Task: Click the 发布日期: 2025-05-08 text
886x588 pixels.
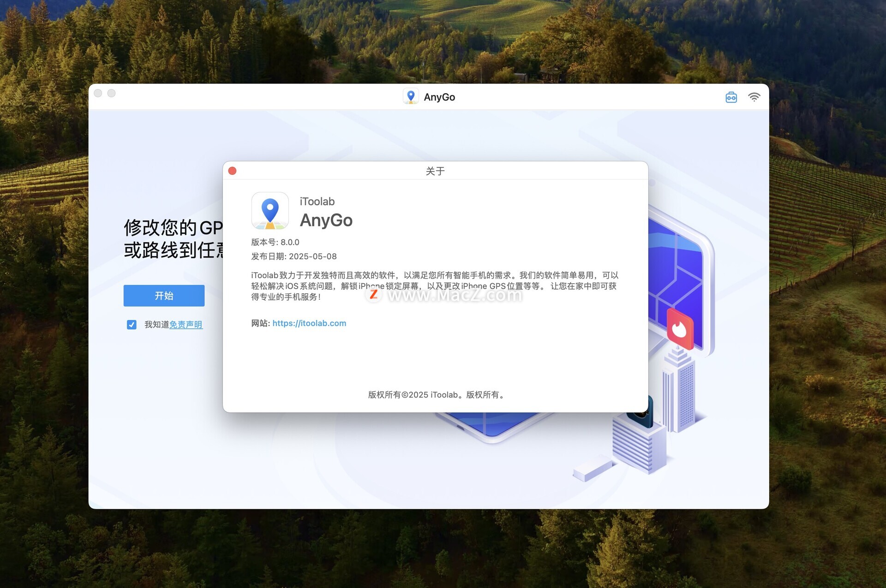Action: coord(294,256)
